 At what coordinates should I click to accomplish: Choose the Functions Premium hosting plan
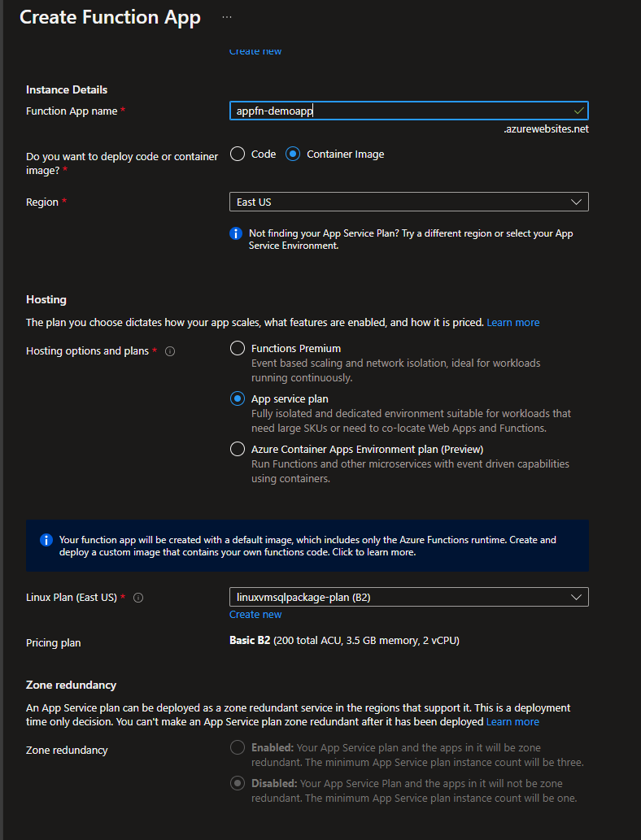pos(238,349)
